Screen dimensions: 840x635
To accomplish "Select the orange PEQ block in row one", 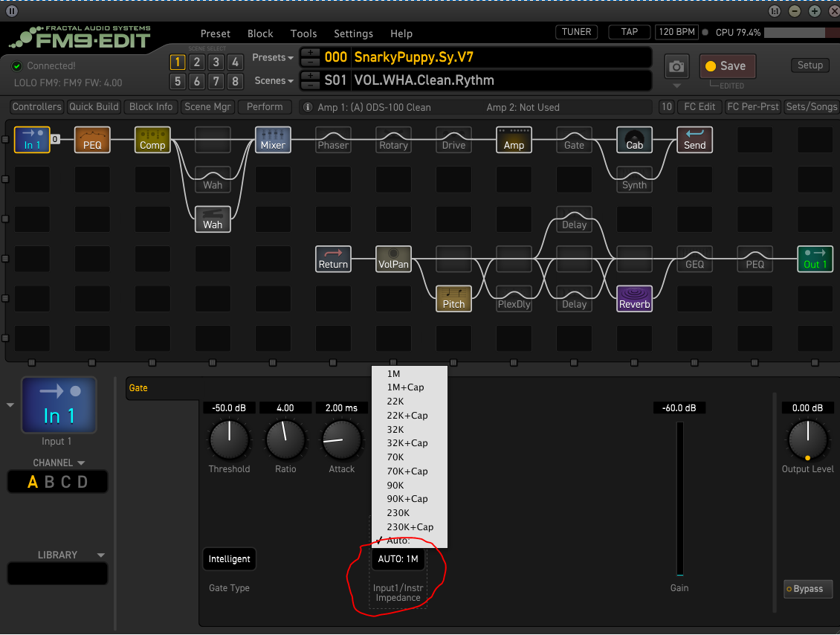I will coord(92,140).
